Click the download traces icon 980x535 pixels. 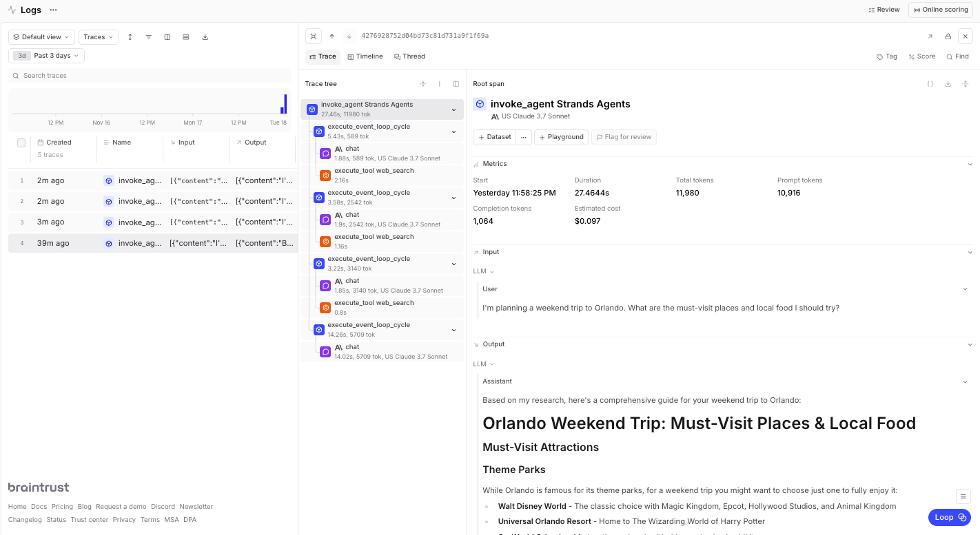click(x=205, y=37)
